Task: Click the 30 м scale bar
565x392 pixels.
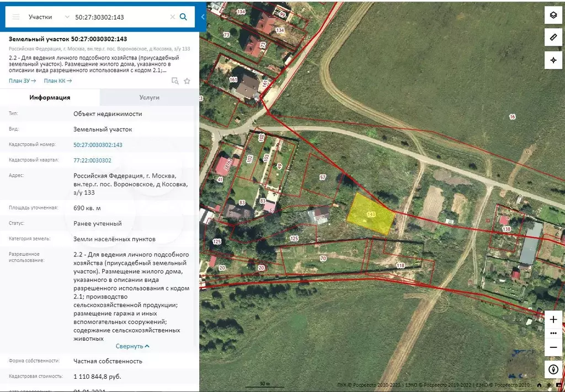Action: click(x=264, y=384)
